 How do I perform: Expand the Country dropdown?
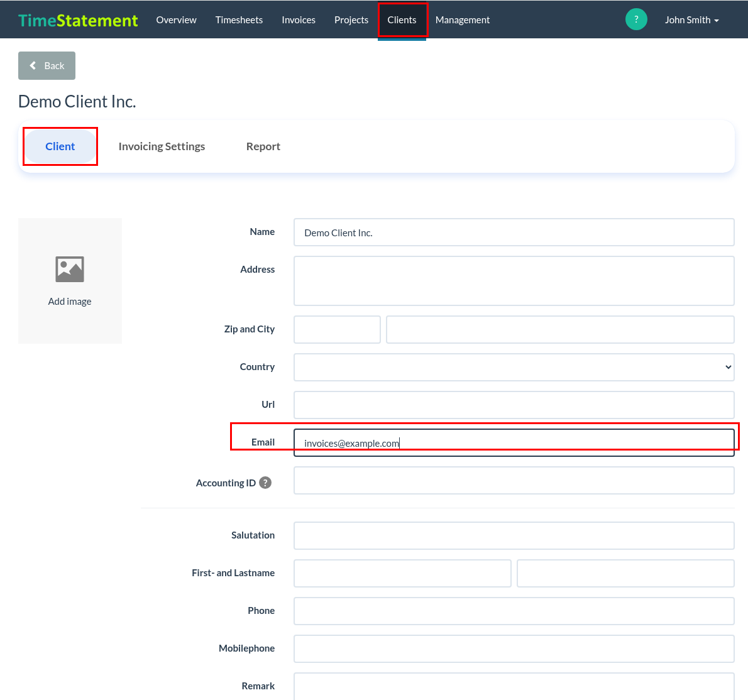point(514,367)
